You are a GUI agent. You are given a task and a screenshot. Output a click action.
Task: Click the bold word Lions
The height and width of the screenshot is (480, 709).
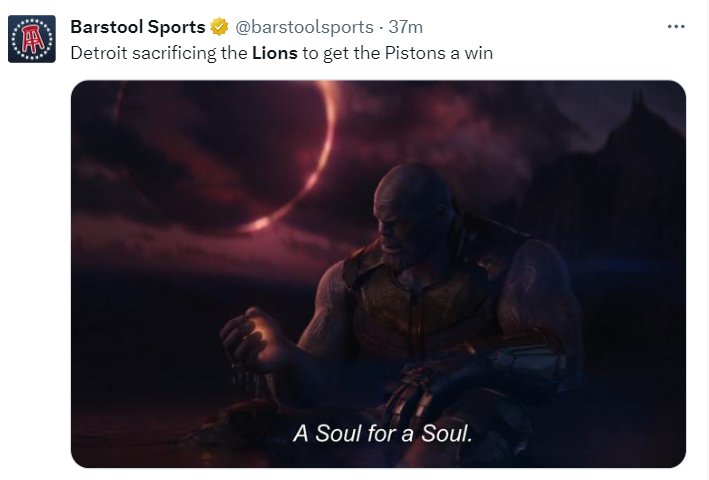tap(275, 53)
